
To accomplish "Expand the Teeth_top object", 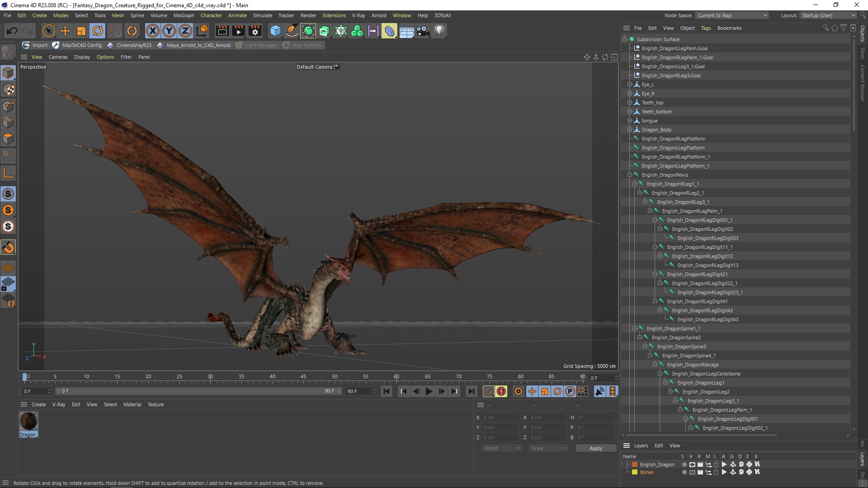I will [x=629, y=103].
